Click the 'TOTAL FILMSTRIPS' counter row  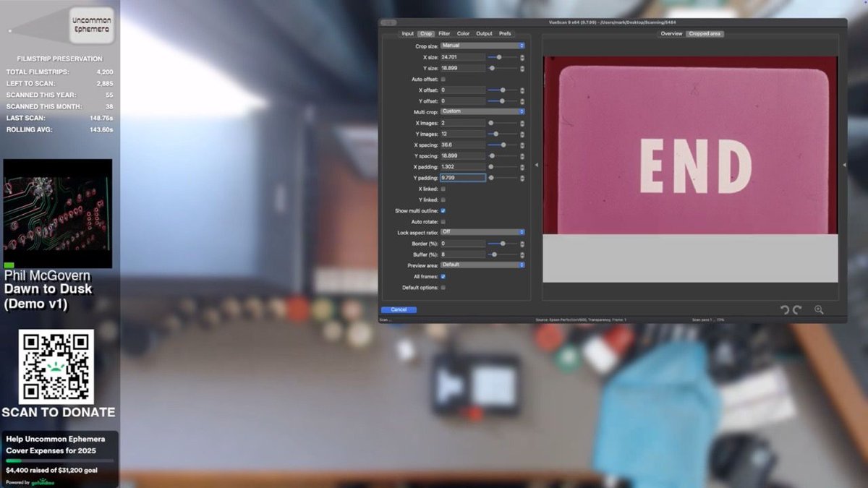59,72
